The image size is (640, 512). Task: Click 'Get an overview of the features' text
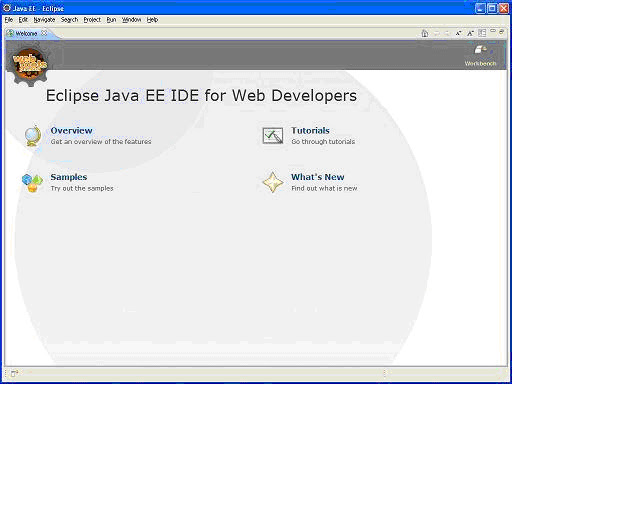point(101,142)
